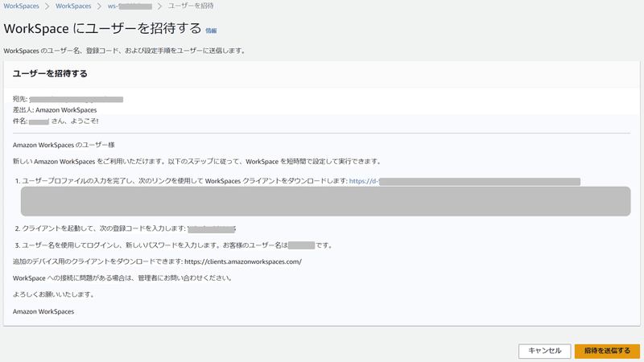The width and height of the screenshot is (644, 362).
Task: Click the 件名 さん、ようこそ! subject line
Action: tap(56, 121)
